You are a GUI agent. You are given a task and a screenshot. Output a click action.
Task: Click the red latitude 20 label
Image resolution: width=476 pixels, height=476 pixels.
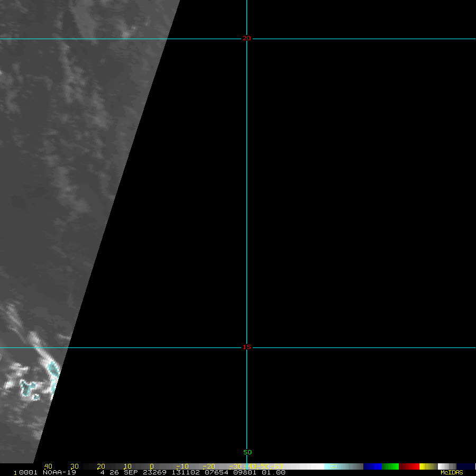246,38
